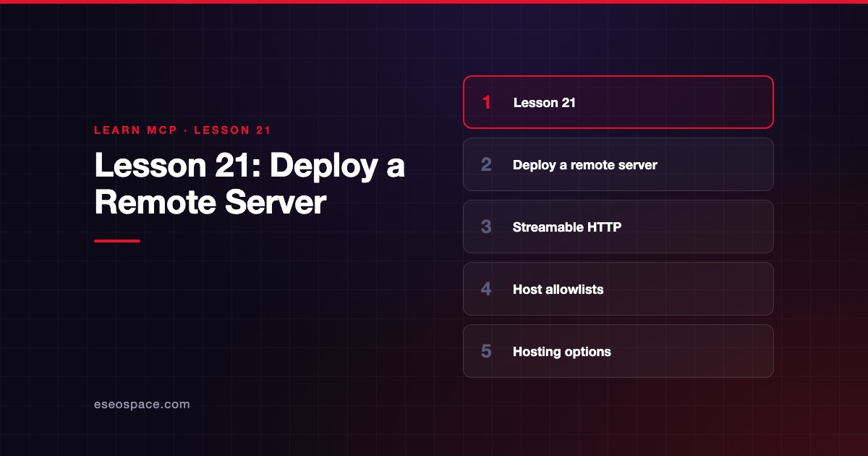The image size is (868, 456).
Task: Click the number 5 beside Hosting options
Action: pyautogui.click(x=486, y=351)
